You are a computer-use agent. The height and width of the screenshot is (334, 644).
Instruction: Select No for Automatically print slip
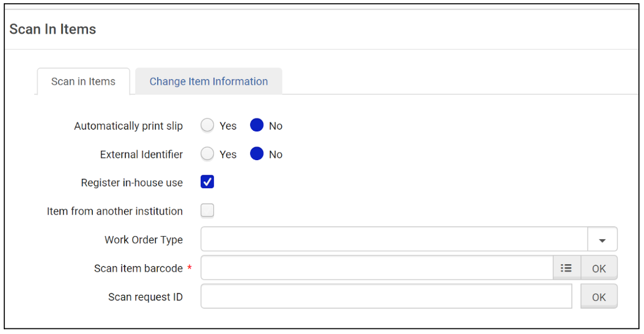(x=257, y=126)
